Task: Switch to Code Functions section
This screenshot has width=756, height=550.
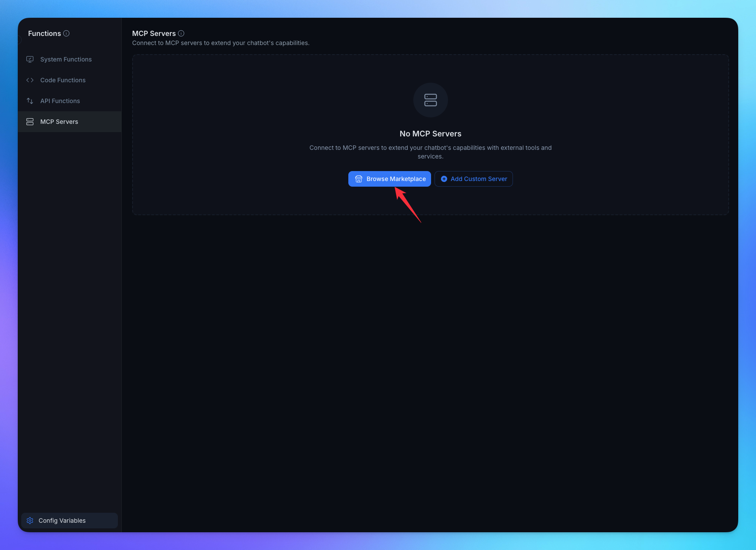Action: (62, 80)
